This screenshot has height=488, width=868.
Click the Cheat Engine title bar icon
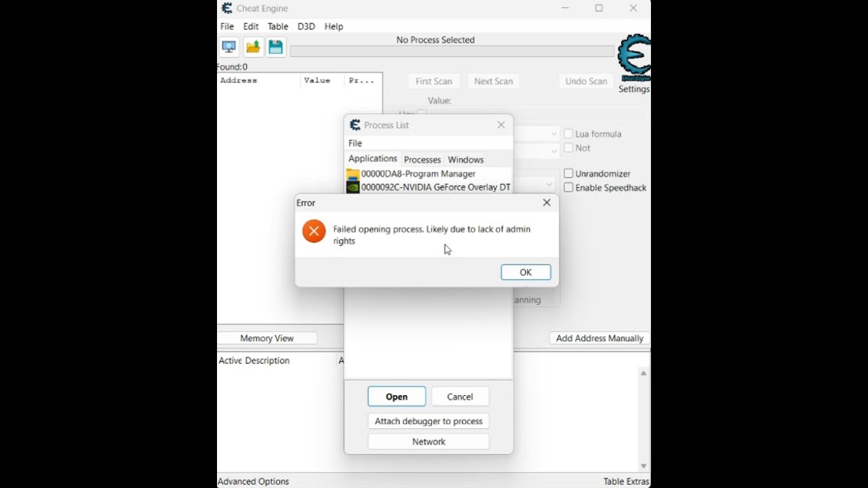point(227,8)
